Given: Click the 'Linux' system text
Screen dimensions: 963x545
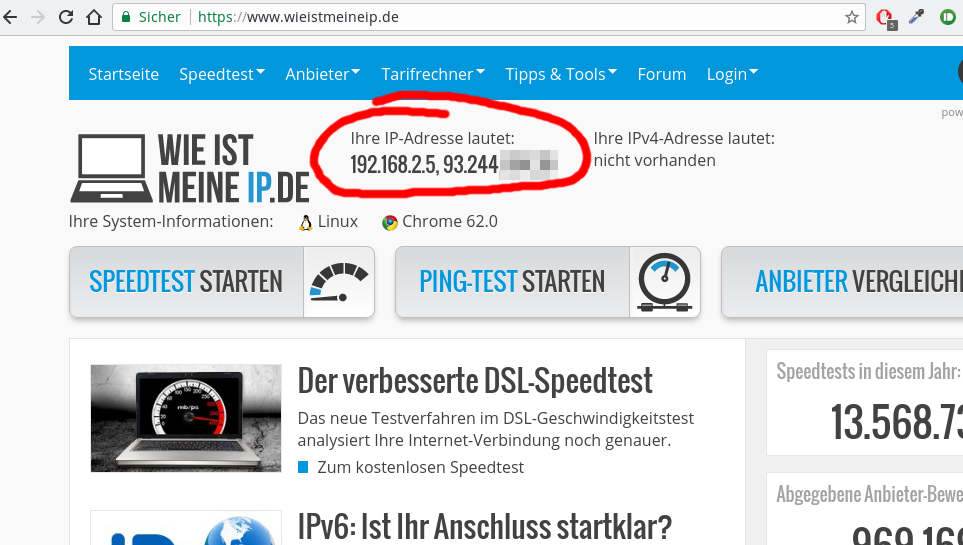Looking at the screenshot, I should 338,221.
